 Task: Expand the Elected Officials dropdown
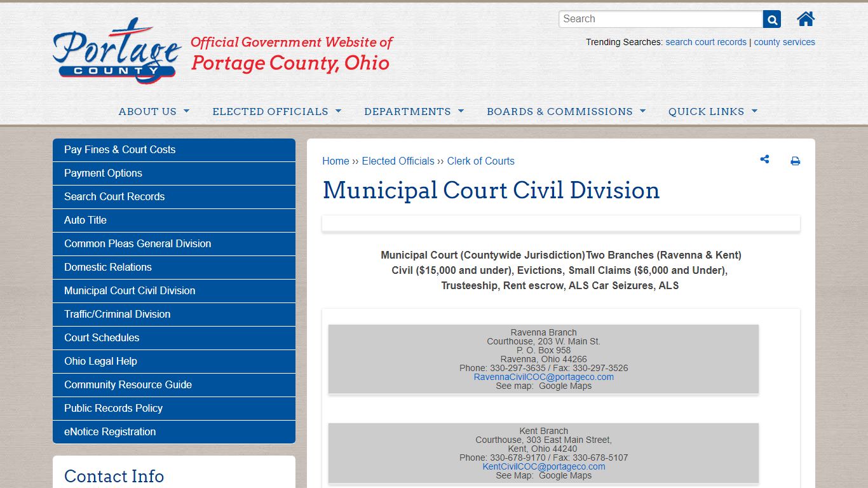click(x=277, y=111)
